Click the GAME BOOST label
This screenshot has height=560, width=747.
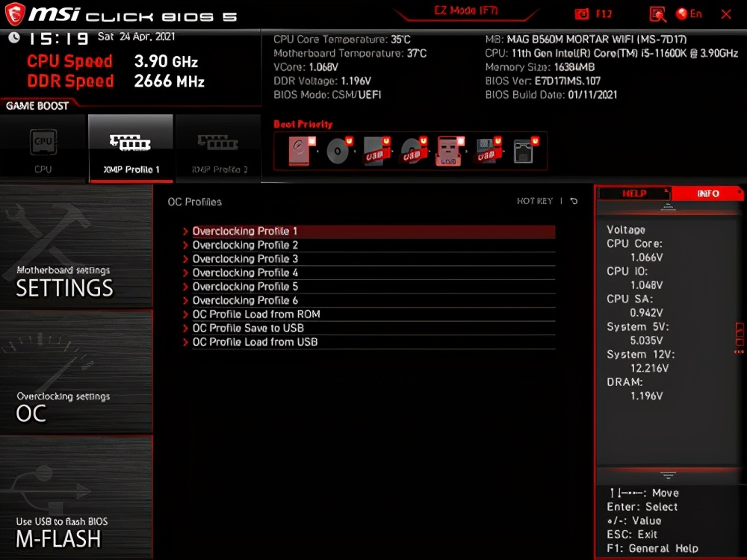(x=37, y=106)
